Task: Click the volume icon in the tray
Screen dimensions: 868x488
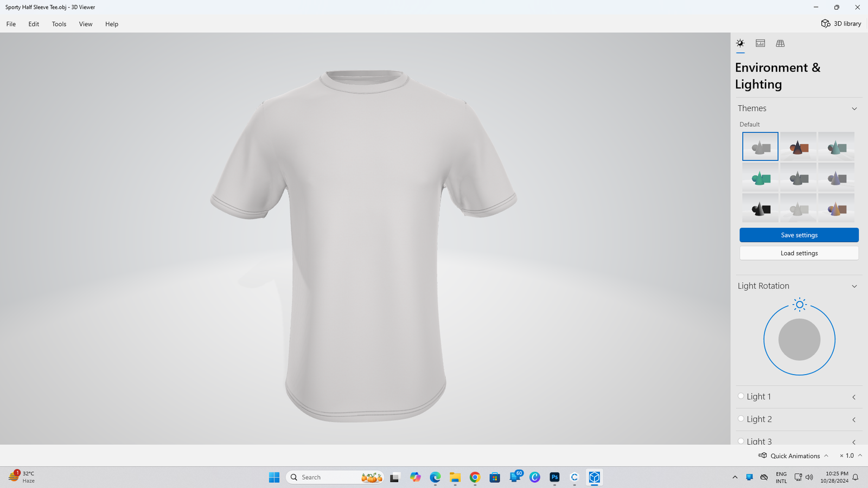Action: click(809, 477)
